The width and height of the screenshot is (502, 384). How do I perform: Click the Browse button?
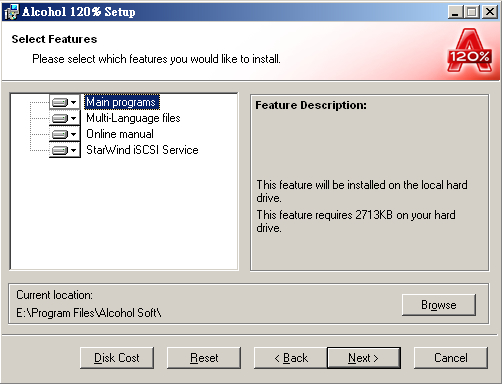click(439, 305)
